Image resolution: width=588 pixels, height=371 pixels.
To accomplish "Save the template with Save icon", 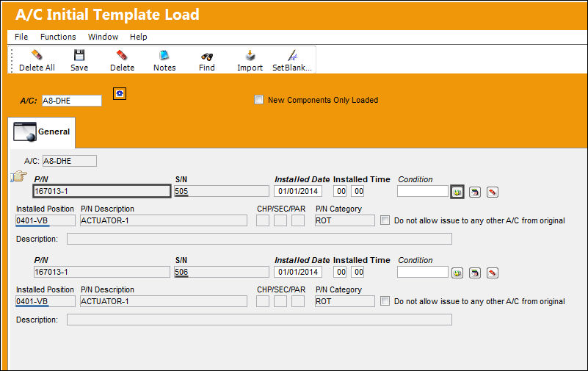I will (x=79, y=56).
